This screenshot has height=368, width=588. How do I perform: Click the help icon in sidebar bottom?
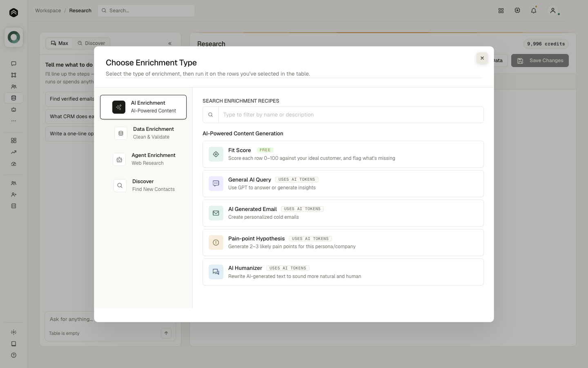click(x=13, y=355)
